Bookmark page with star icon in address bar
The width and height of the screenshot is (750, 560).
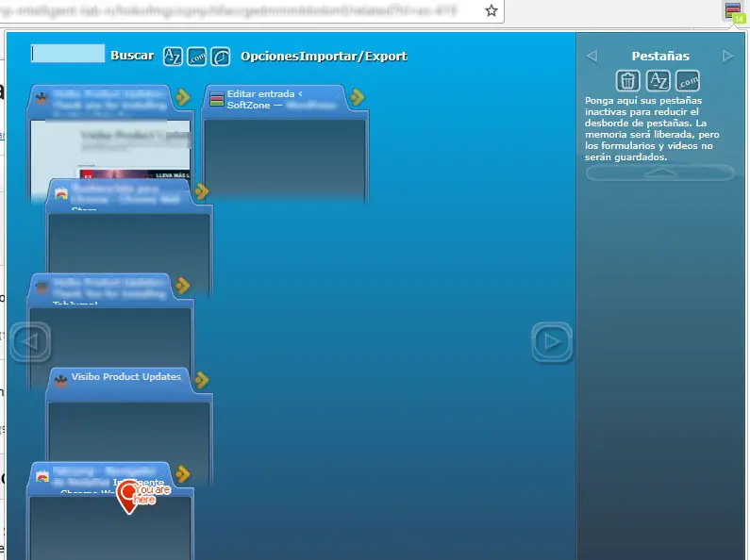(x=492, y=10)
